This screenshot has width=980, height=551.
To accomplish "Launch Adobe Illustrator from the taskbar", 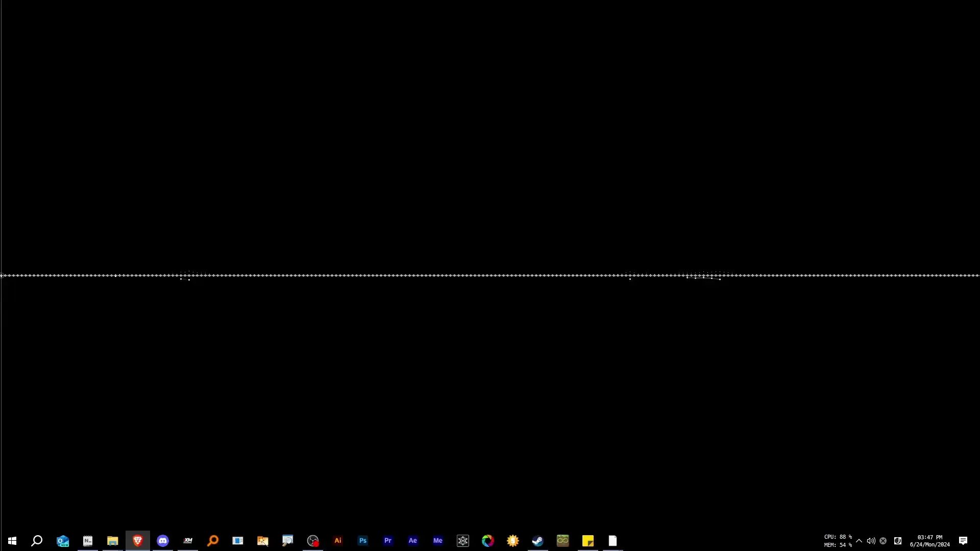I will tap(338, 541).
